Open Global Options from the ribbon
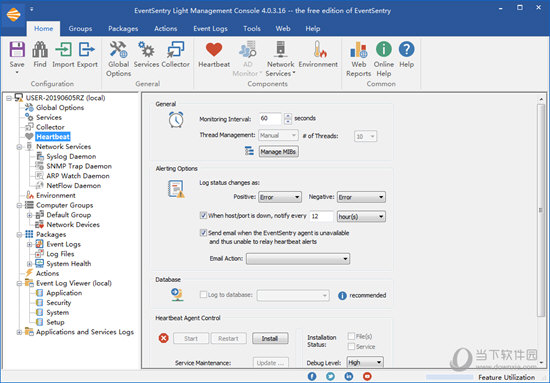Viewport: 550px width, 383px height. tap(118, 49)
